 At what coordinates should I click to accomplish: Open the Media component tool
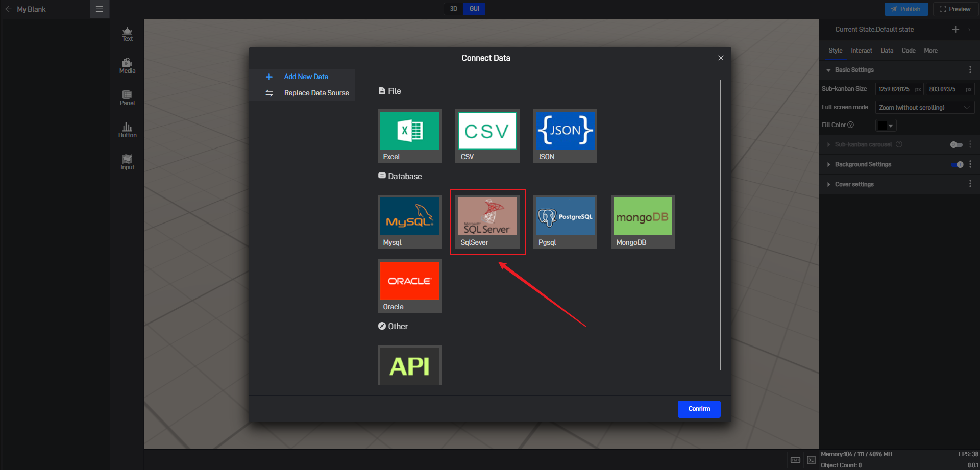[x=127, y=66]
